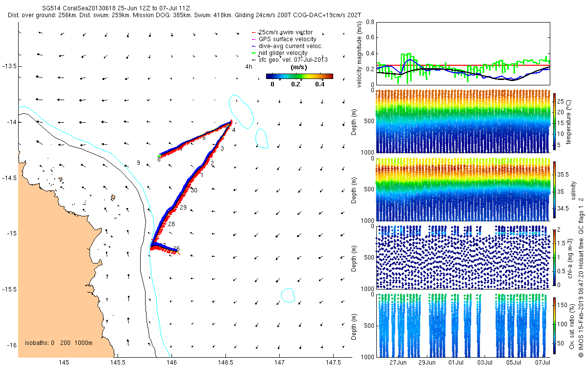
Task: Click the 'isobaths: 0 200 1000m' note
Action: [x=59, y=342]
